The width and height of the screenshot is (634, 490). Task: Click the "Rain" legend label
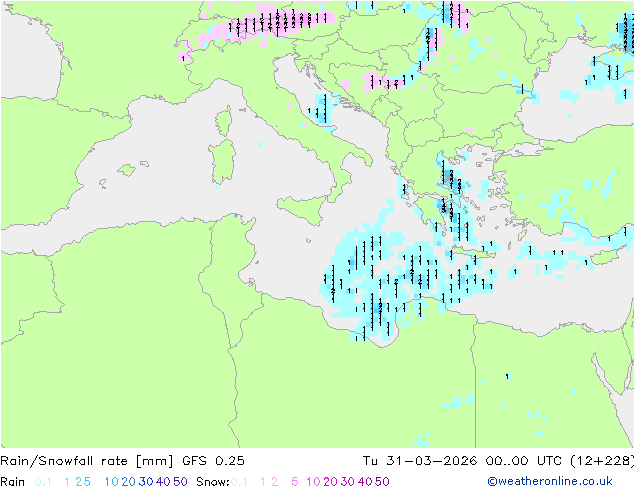(13, 482)
